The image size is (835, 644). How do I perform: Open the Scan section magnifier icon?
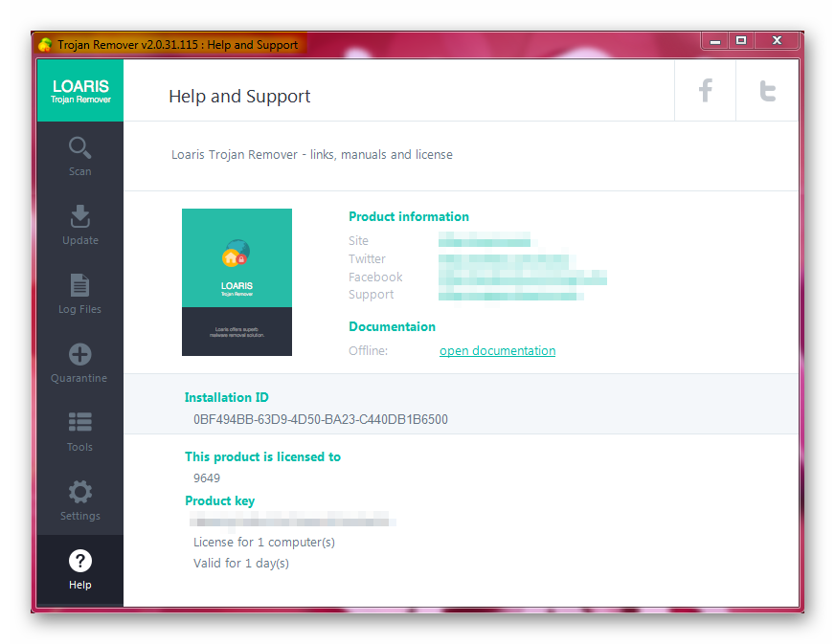coord(79,148)
